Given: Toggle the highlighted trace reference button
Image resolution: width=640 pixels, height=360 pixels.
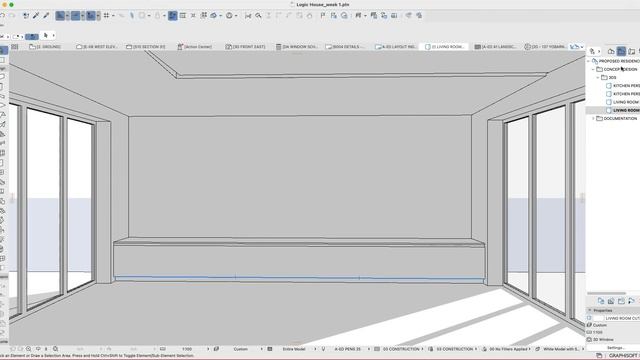Looking at the screenshot, I should pos(173,16).
